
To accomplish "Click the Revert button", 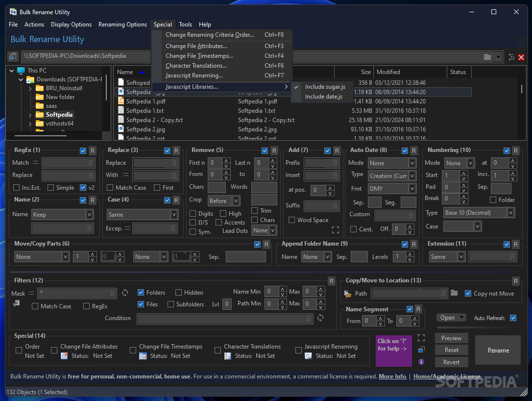I will tap(451, 362).
